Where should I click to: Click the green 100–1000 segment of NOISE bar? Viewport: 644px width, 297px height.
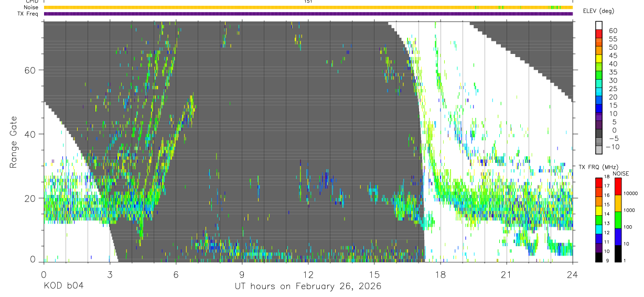pyautogui.click(x=618, y=220)
